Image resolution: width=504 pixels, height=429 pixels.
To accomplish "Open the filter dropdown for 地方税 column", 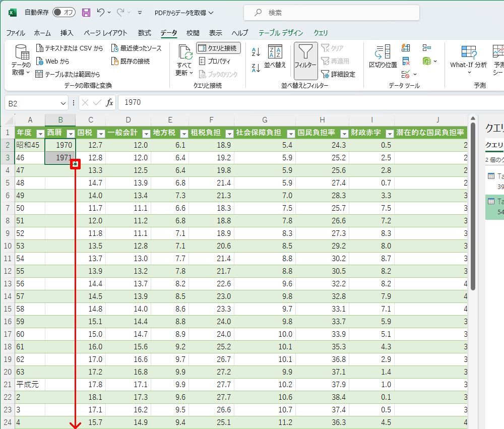I will click(184, 134).
